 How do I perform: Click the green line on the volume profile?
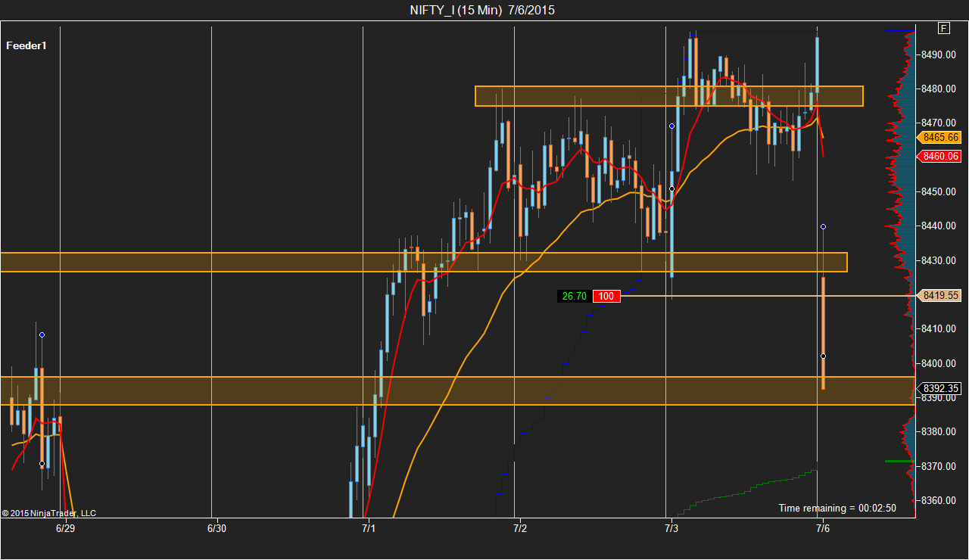899,461
